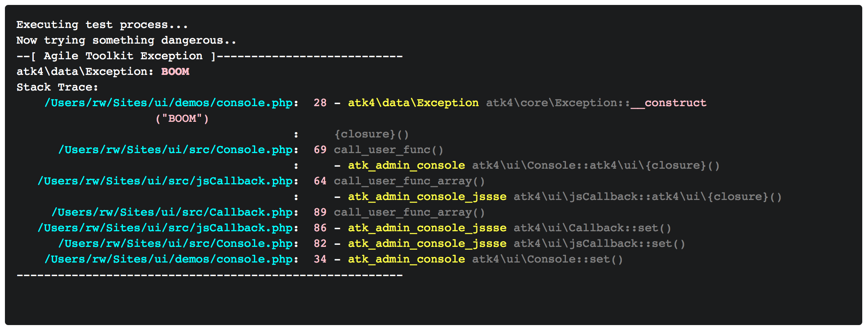This screenshot has height=330, width=868.
Task: Click line number 28
Action: [x=320, y=103]
